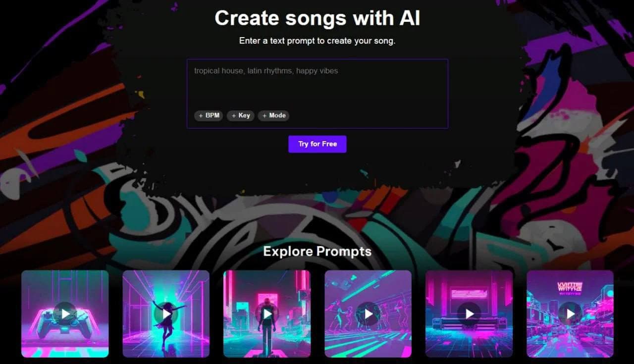Click the 'Enter a text prompt' subtitle
Viewport: 634px width, 364px height.
pos(317,41)
